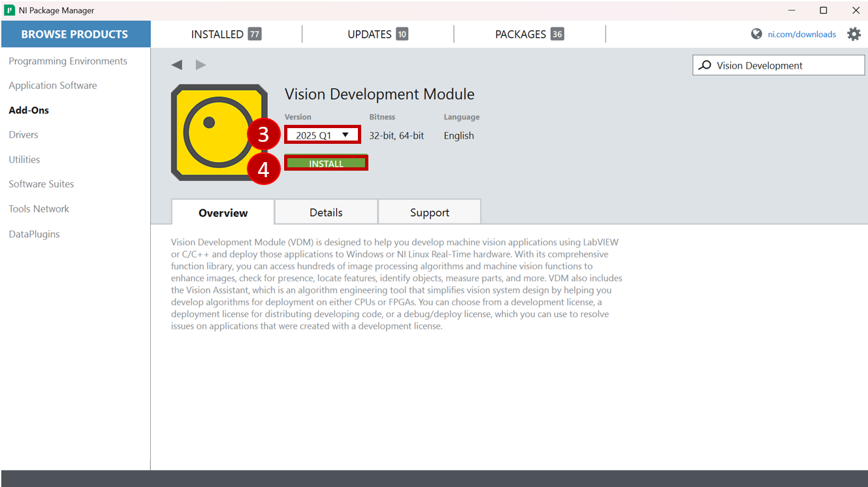Click the updates count badge 10
Screen dimensions: 868x487
pyautogui.click(x=402, y=34)
